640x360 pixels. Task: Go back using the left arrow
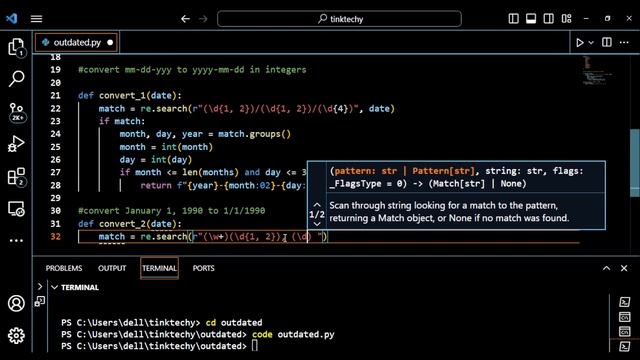tap(185, 19)
